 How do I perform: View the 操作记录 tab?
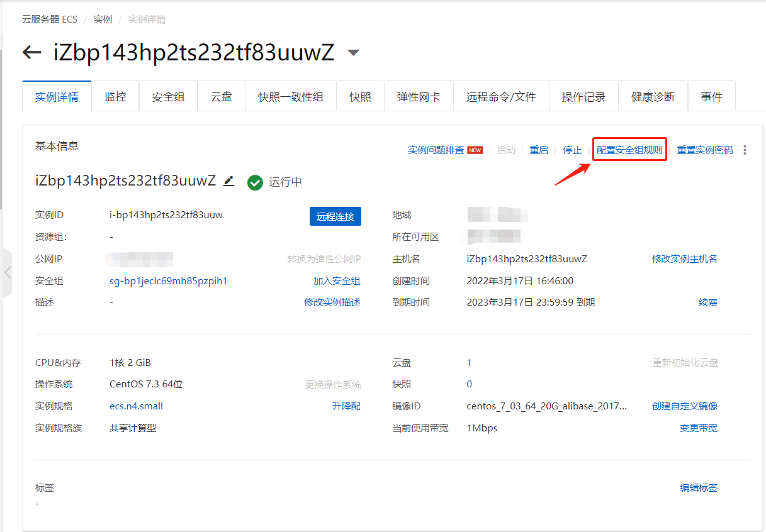coord(583,97)
